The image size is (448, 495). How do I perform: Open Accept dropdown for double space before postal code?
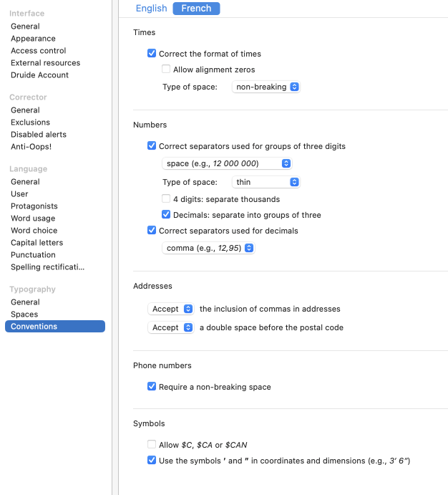tap(171, 327)
